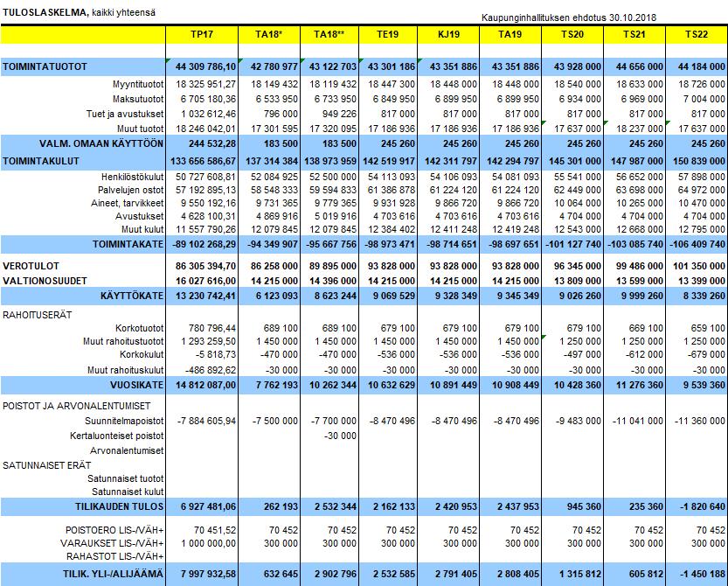Select the Tuet ja avustukset row label
728x586 pixels.
[x=125, y=114]
